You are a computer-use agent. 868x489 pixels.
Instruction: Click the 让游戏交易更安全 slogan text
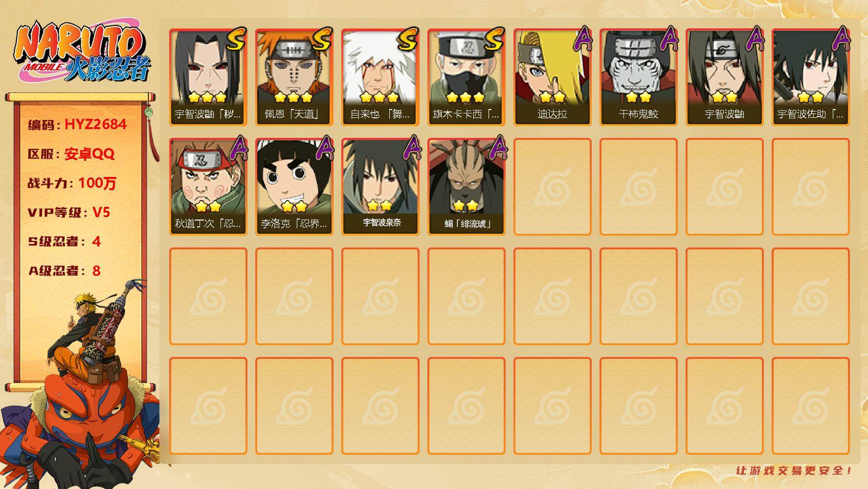[794, 470]
